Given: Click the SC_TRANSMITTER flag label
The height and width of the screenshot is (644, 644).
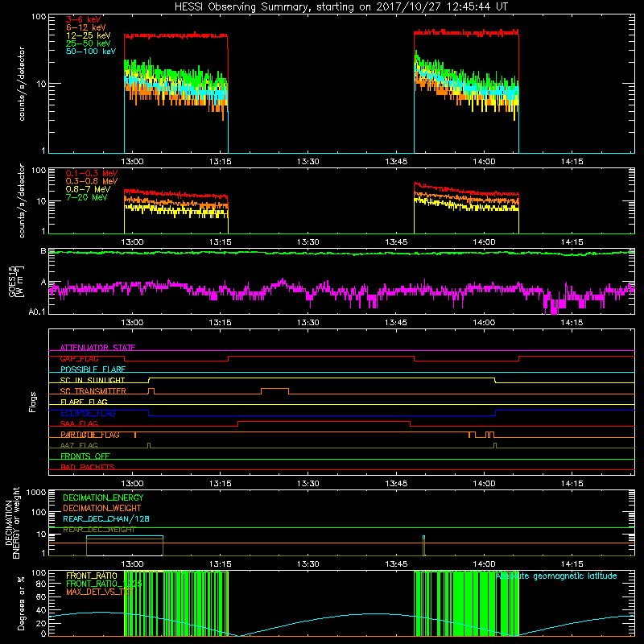Looking at the screenshot, I should point(93,391).
